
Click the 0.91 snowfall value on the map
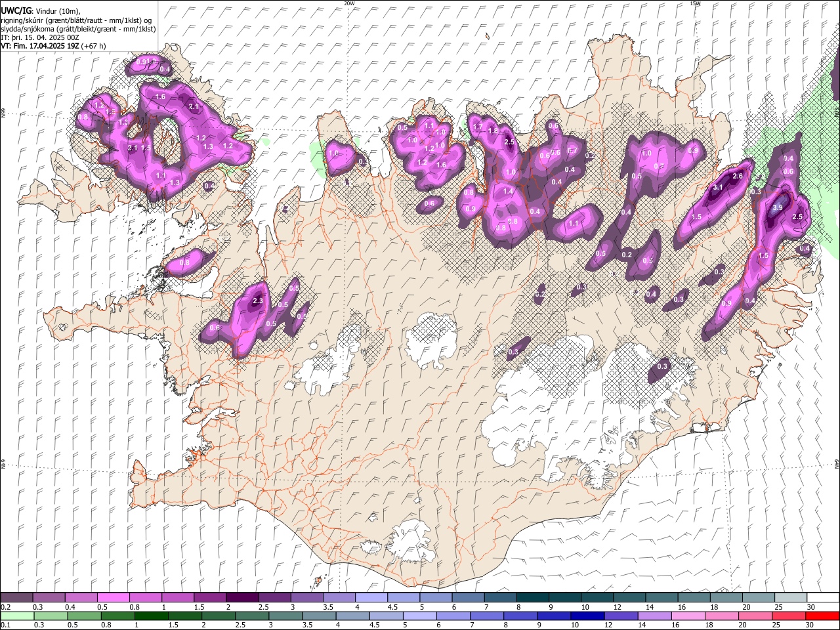tap(144, 62)
